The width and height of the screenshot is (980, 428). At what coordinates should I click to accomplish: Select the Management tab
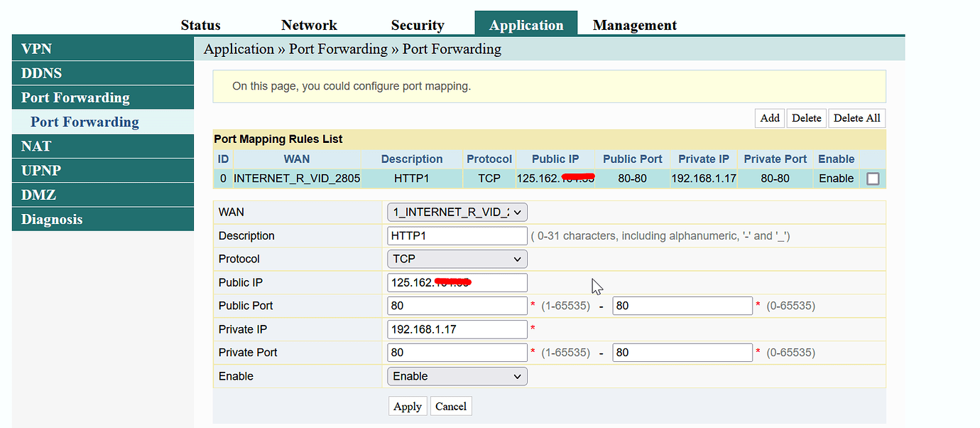pos(634,24)
